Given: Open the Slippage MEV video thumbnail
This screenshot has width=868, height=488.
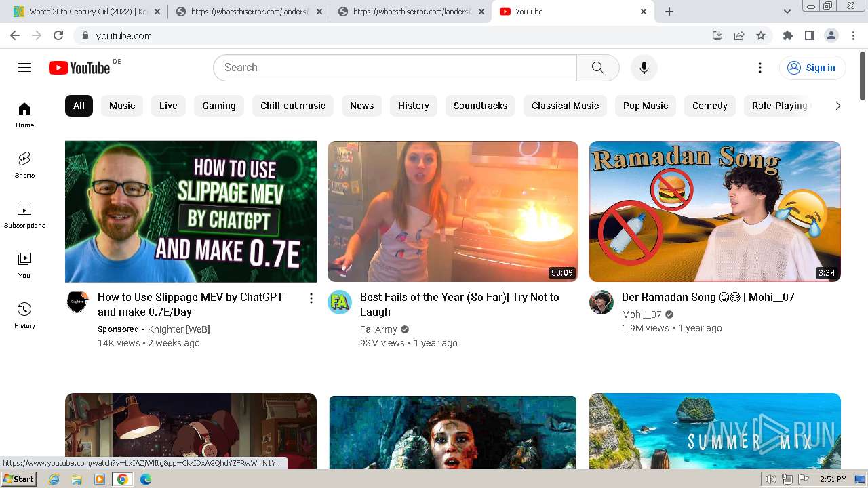Looking at the screenshot, I should coord(191,211).
